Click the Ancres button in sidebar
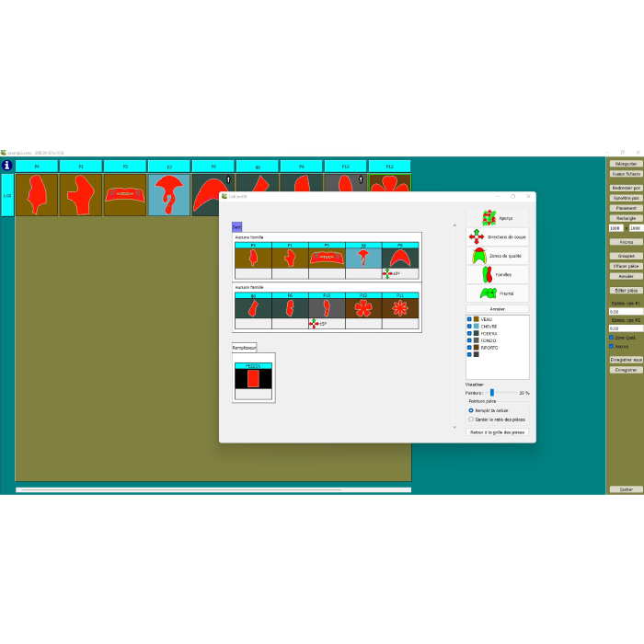Image resolution: width=644 pixels, height=644 pixels. (x=626, y=242)
